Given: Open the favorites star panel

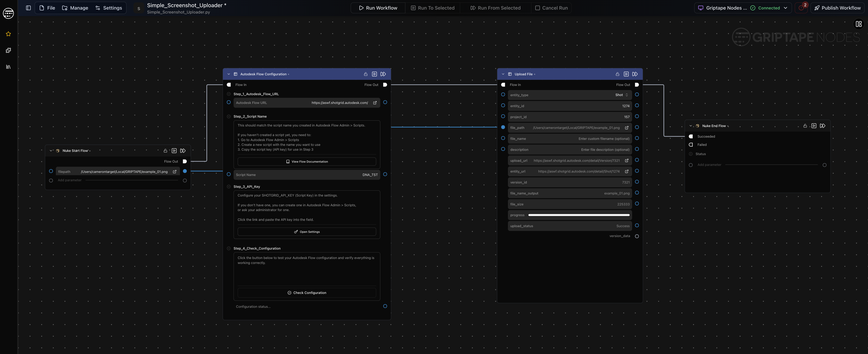Looking at the screenshot, I should pyautogui.click(x=8, y=34).
